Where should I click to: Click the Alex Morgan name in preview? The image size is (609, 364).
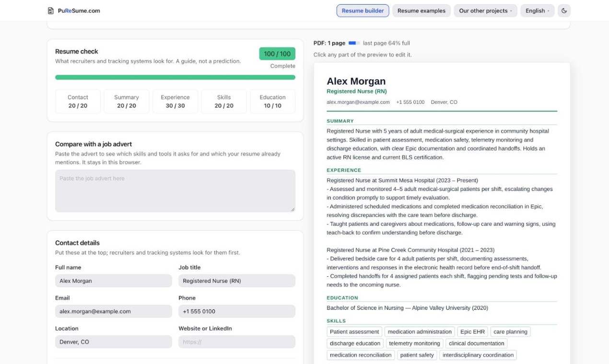pos(356,81)
